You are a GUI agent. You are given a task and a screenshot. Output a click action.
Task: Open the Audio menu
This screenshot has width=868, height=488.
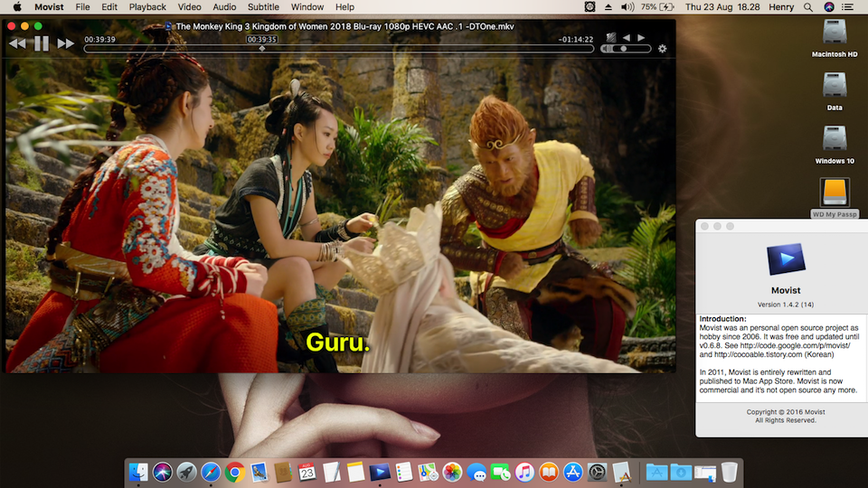[224, 7]
